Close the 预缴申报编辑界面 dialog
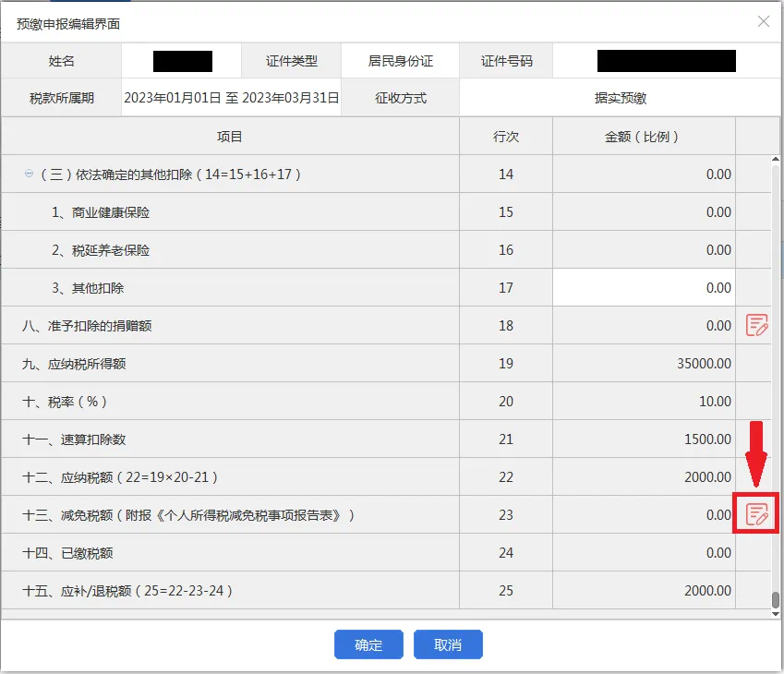The image size is (784, 674). click(764, 21)
